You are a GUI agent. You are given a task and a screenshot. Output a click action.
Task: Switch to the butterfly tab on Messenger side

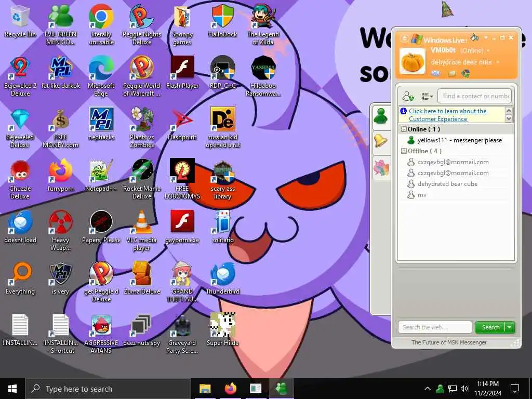click(x=381, y=168)
